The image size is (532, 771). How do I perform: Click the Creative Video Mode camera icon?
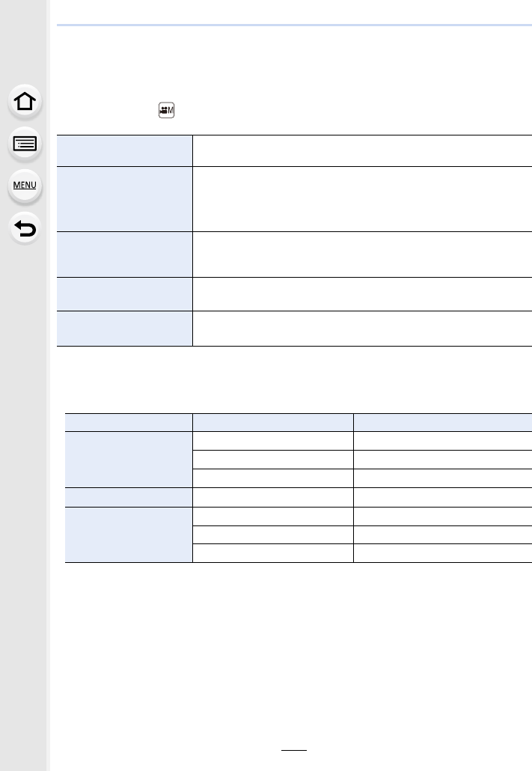tap(166, 110)
